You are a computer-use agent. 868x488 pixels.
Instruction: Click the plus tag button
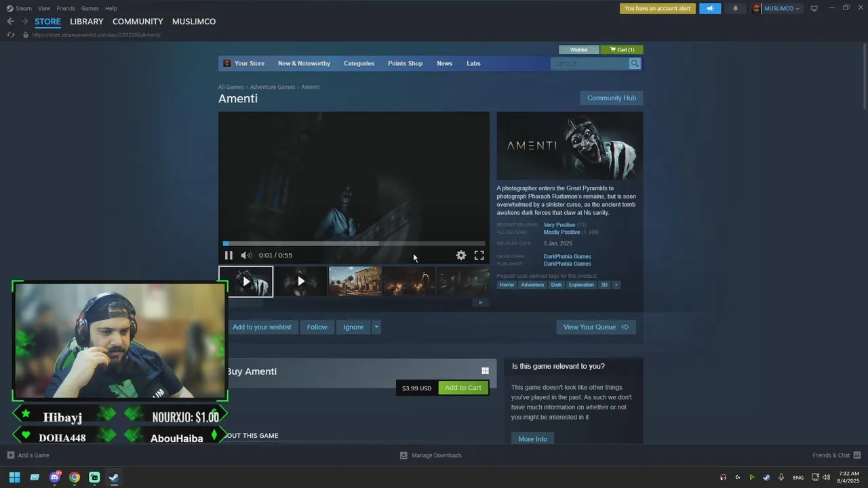[x=616, y=285]
